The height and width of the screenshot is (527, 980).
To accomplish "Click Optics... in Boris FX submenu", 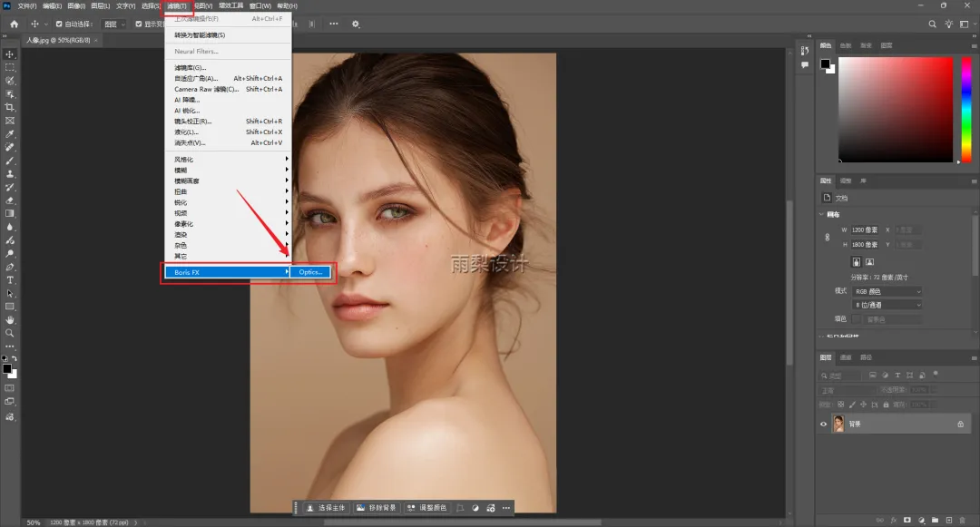I will (311, 272).
